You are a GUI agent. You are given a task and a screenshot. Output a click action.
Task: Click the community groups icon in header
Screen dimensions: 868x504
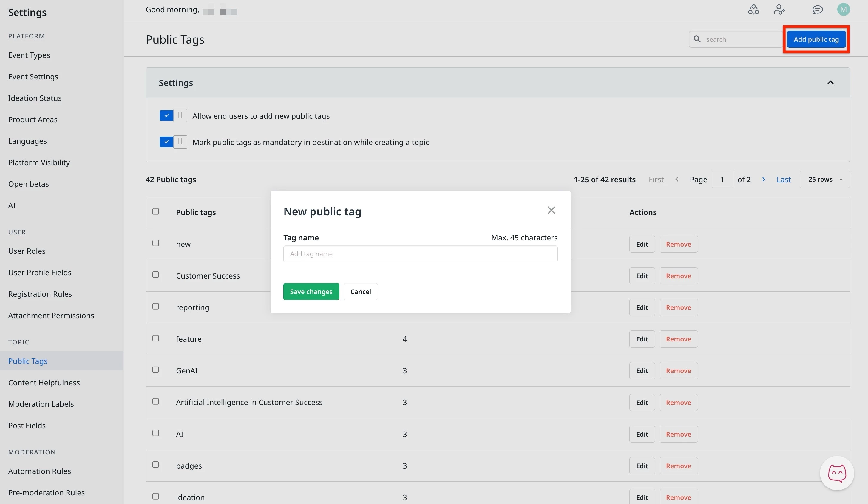[753, 10]
